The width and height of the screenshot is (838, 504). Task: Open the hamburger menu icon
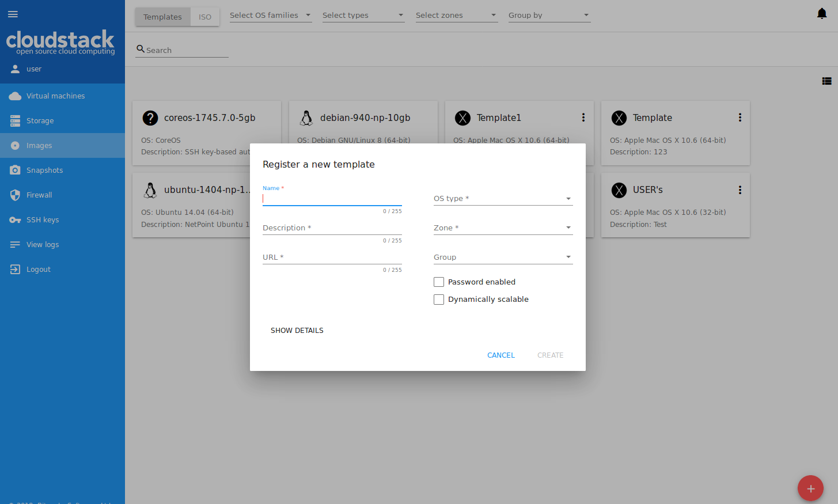13,14
